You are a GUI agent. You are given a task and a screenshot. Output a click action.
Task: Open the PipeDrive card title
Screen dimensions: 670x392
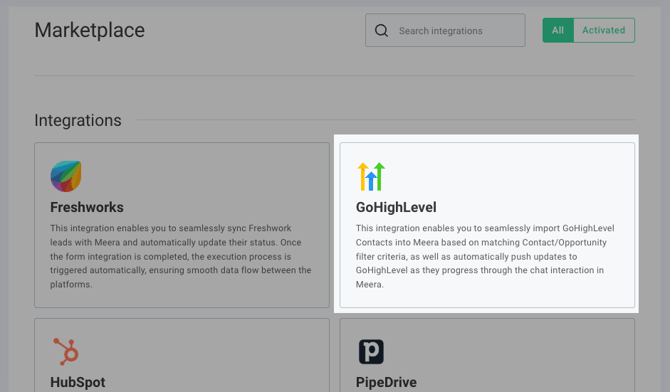coord(386,382)
